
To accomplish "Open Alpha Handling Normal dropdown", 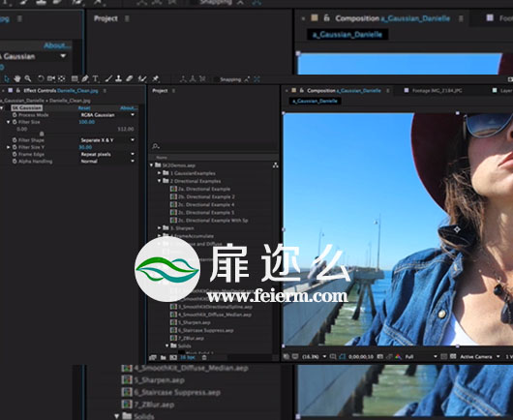I will [x=107, y=162].
